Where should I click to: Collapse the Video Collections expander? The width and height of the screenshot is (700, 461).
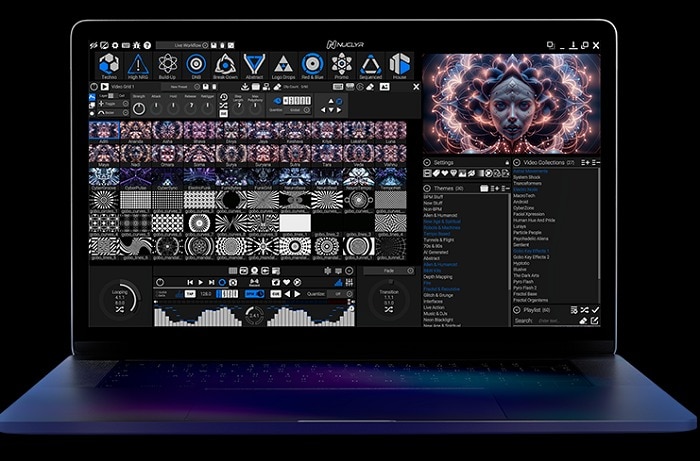tap(517, 162)
